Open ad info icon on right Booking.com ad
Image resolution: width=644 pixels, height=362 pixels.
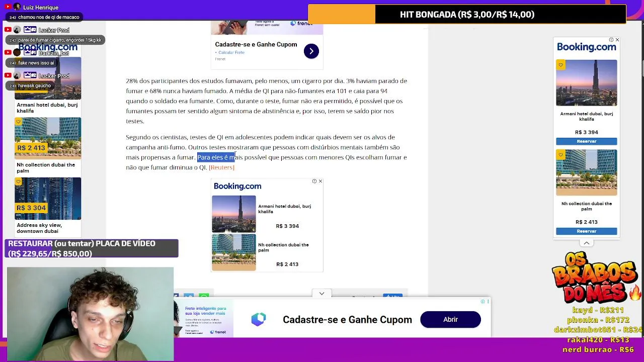tap(611, 40)
